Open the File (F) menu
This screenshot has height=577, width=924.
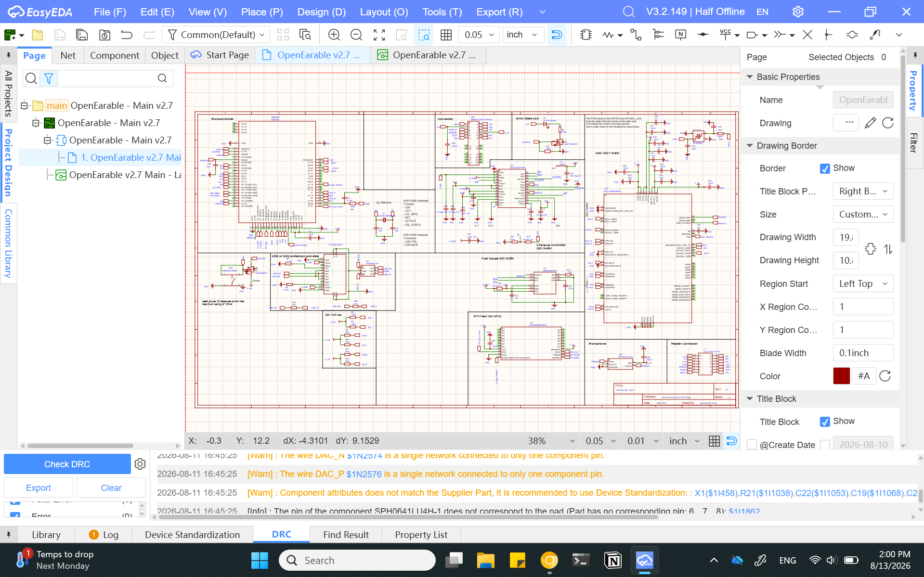coord(110,12)
